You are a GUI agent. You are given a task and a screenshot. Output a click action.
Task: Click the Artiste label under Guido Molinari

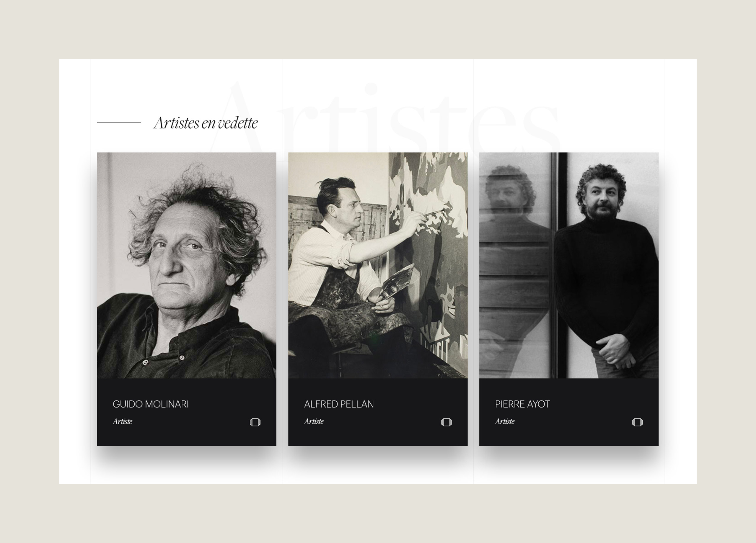click(122, 421)
